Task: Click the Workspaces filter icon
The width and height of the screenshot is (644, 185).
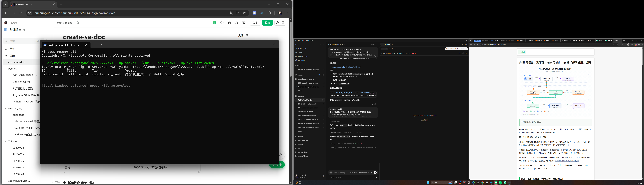Action: [319, 75]
